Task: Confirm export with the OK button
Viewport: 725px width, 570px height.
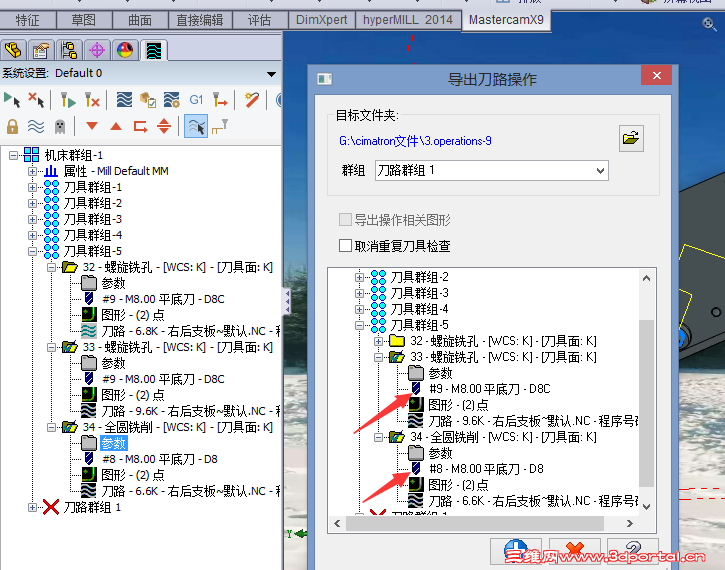Action: pyautogui.click(x=516, y=551)
